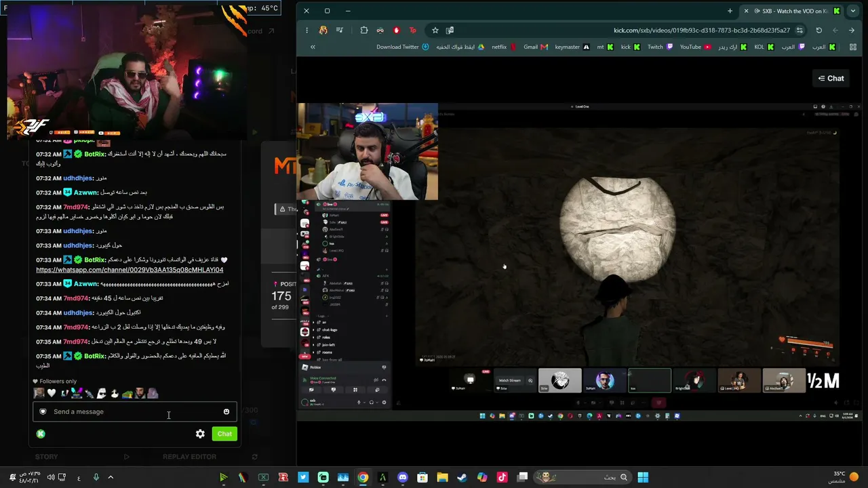The height and width of the screenshot is (488, 868).
Task: Open the taskbar clock and date
Action: click(30, 478)
